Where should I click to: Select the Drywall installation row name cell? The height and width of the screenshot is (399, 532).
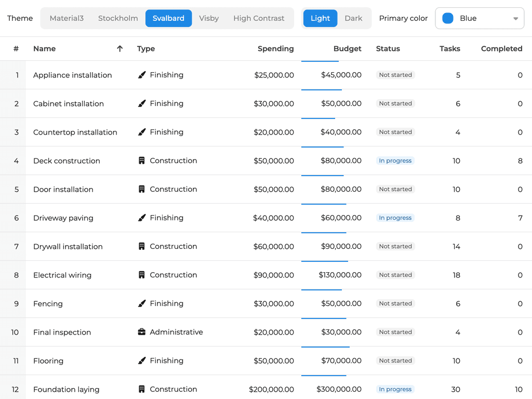click(x=68, y=246)
